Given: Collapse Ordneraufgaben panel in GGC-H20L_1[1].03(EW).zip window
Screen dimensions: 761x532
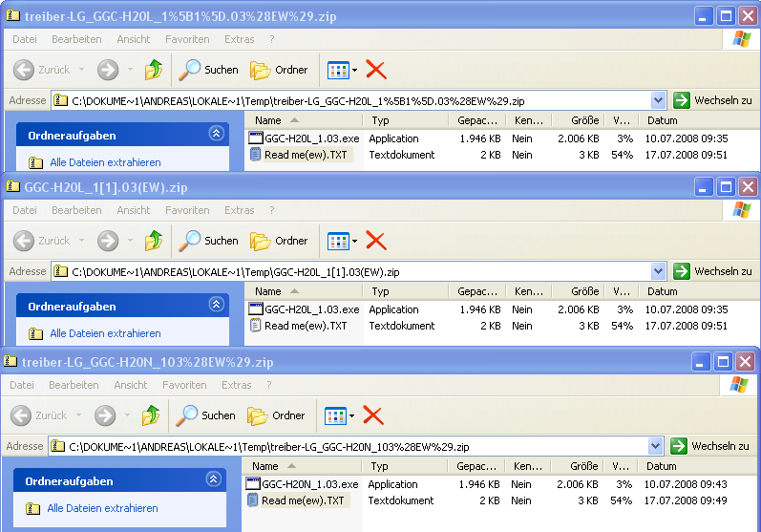Looking at the screenshot, I should (216, 305).
